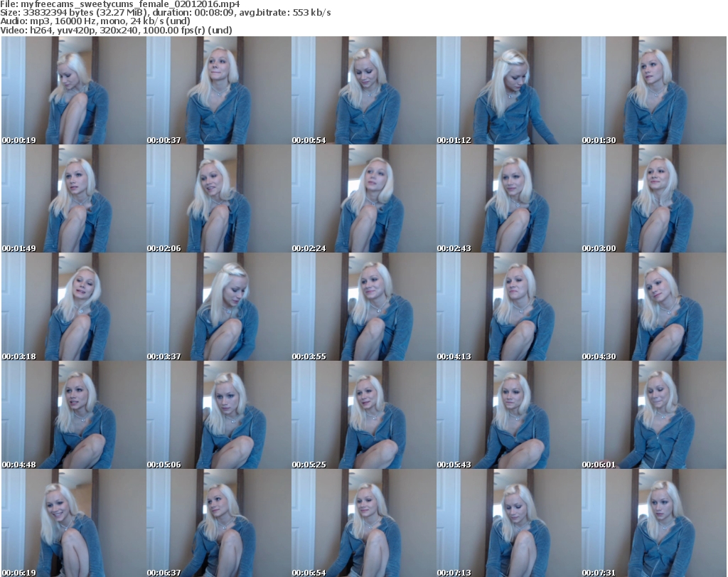This screenshot has height=577, width=728.
Task: Select the thumbnail timestamped 00:00:37
Action: [x=219, y=90]
